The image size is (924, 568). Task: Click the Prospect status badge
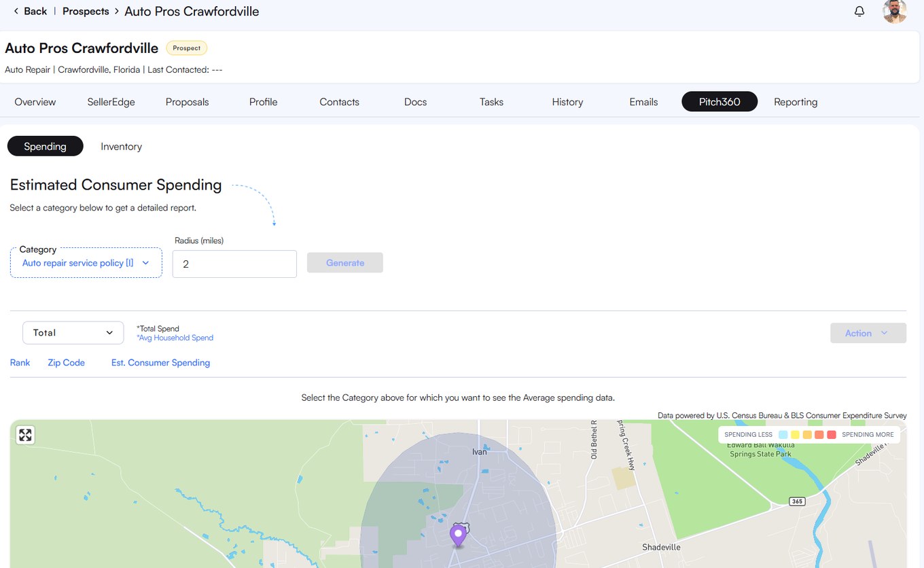point(187,48)
